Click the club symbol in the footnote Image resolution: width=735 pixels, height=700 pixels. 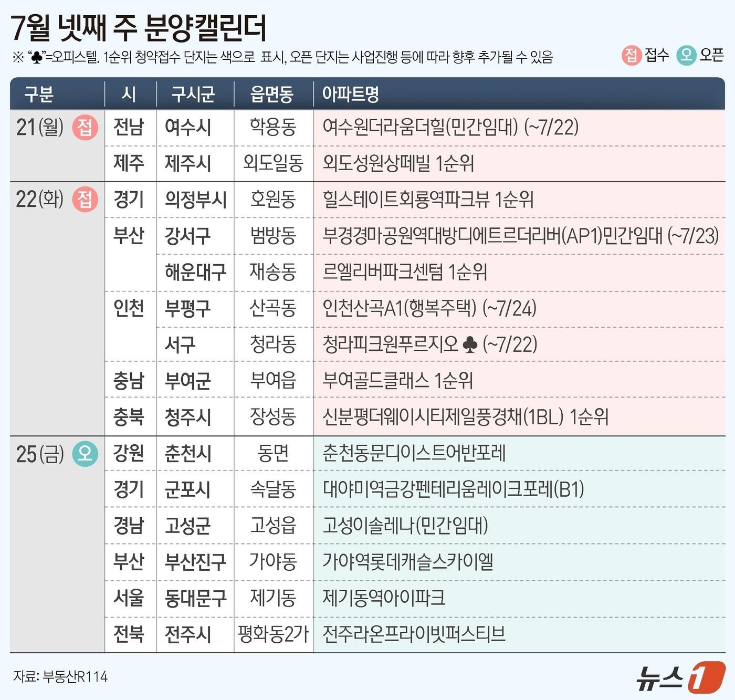pos(36,57)
